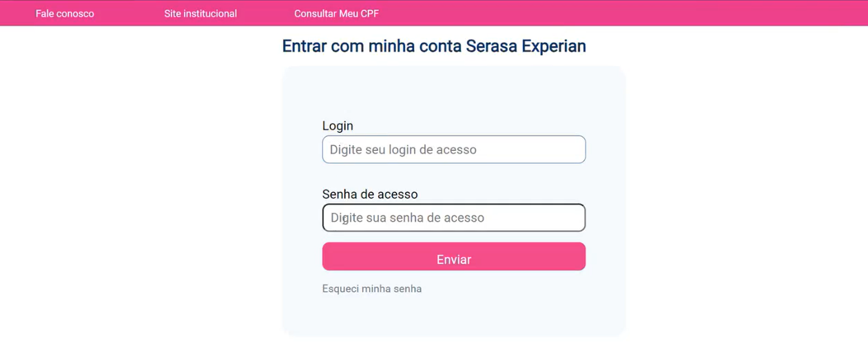The height and width of the screenshot is (354, 868).
Task: Contact support through Fale conosco
Action: click(65, 14)
